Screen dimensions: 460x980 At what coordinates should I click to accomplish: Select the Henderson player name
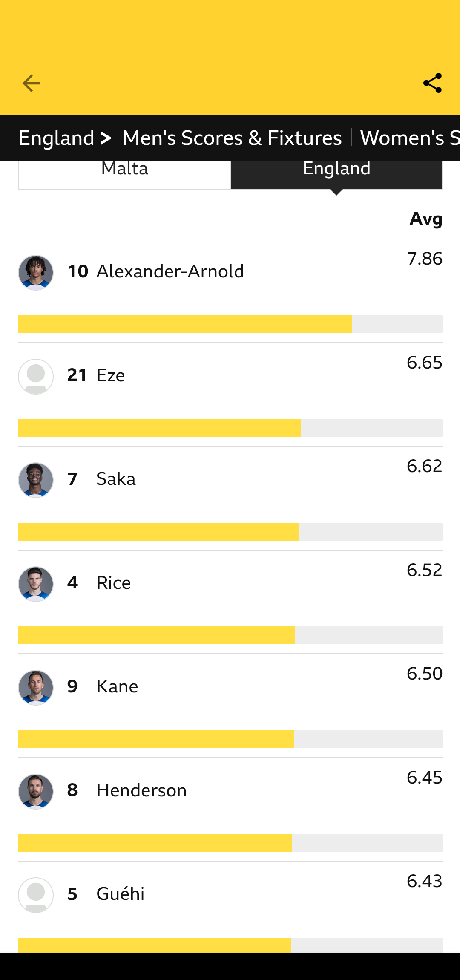tap(141, 790)
